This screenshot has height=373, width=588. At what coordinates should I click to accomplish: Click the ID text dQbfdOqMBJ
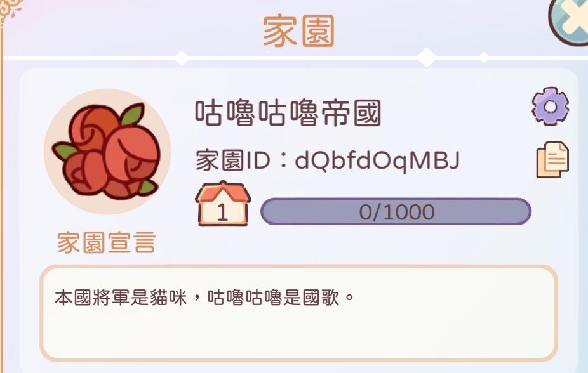[x=377, y=160]
